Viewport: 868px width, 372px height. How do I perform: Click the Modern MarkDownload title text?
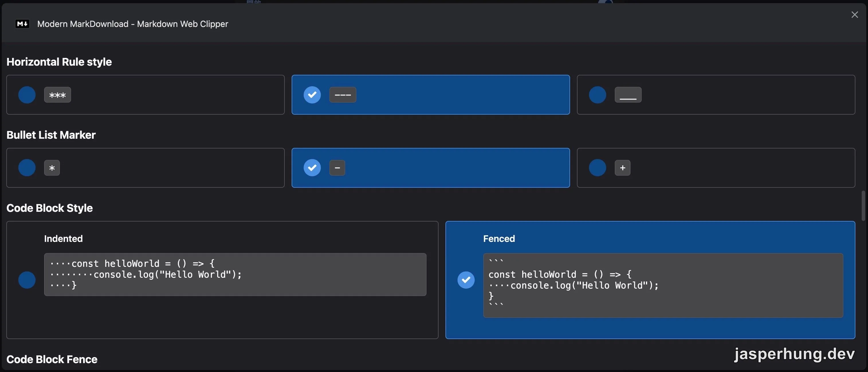click(133, 24)
